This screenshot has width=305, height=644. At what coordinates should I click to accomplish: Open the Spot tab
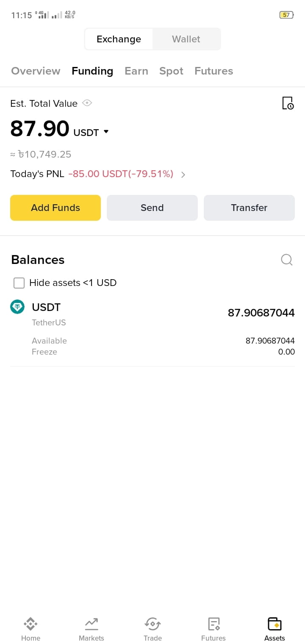tap(171, 71)
